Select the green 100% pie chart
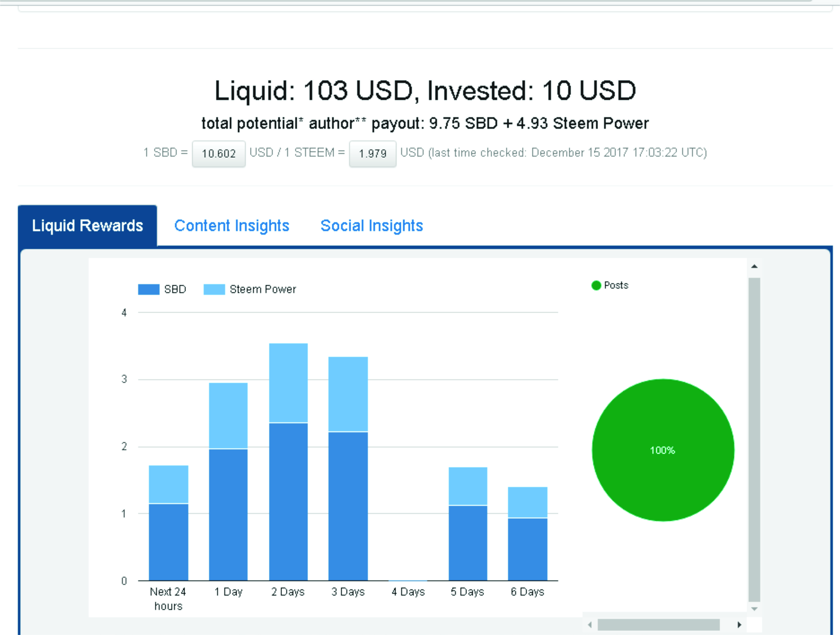This screenshot has width=840, height=635. point(663,450)
